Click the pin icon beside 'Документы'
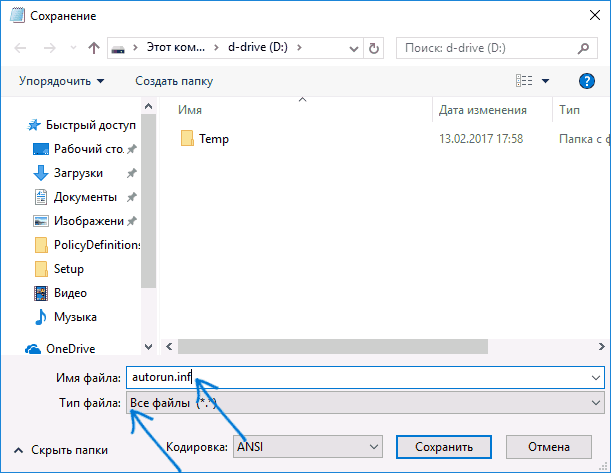The image size is (611, 473). click(x=132, y=197)
